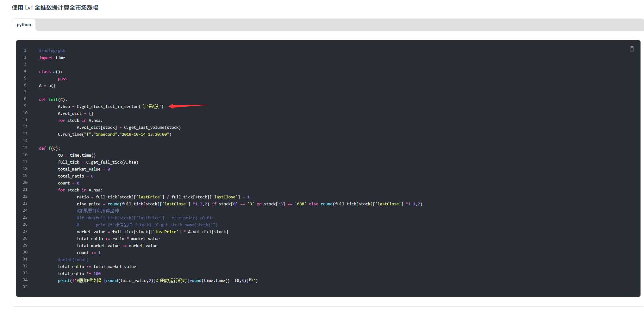Select the python tab
The width and height of the screenshot is (644, 312).
pyautogui.click(x=24, y=25)
